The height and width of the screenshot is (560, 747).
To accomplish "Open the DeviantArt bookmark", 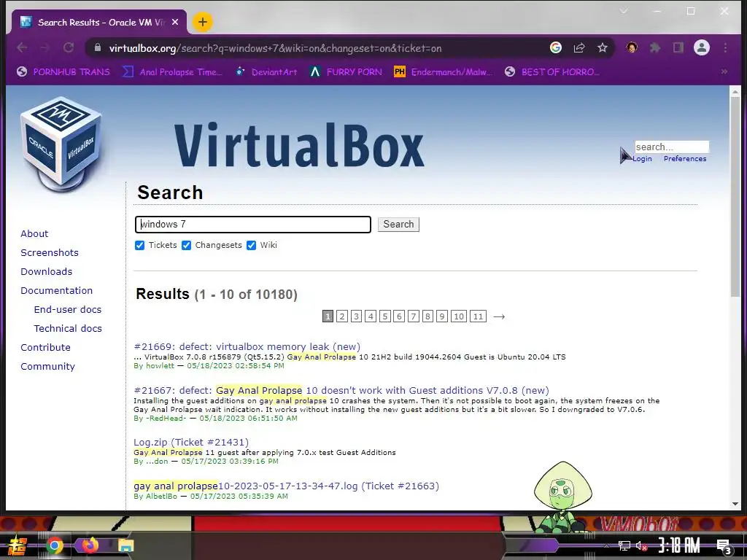I will [x=266, y=72].
